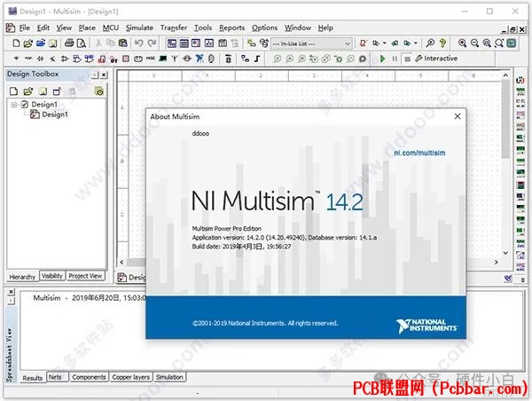This screenshot has height=401, width=532.
Task: Open Interactive simulation settings
Action: [x=436, y=59]
